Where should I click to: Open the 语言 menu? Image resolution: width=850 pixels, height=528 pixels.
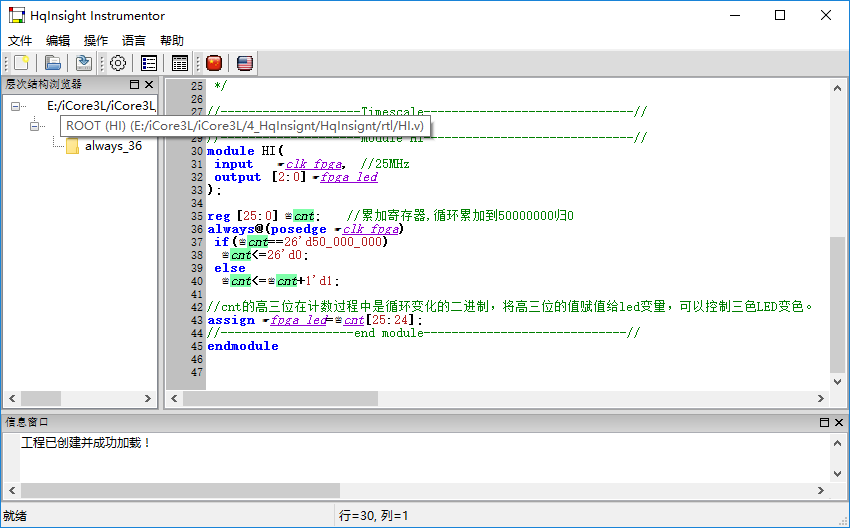pos(134,40)
